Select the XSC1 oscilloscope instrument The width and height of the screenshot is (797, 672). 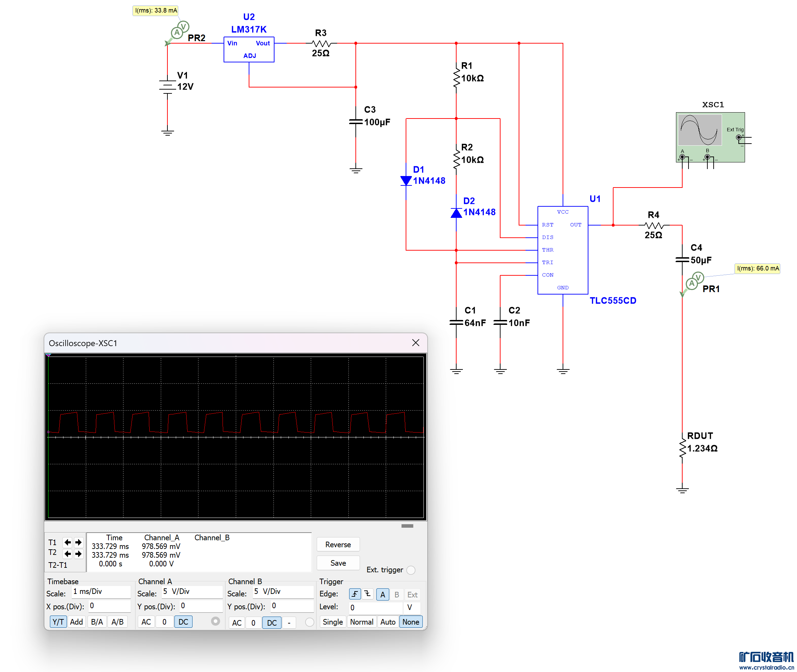[x=710, y=137]
